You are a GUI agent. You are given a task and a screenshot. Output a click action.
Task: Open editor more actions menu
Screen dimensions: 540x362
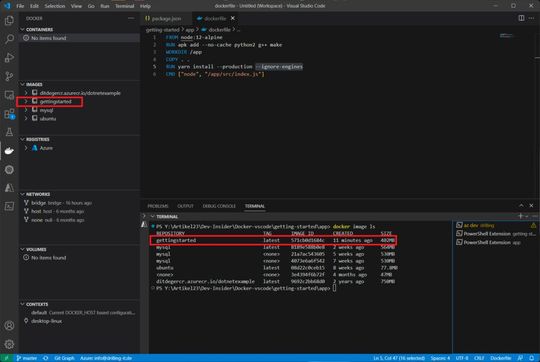531,18
